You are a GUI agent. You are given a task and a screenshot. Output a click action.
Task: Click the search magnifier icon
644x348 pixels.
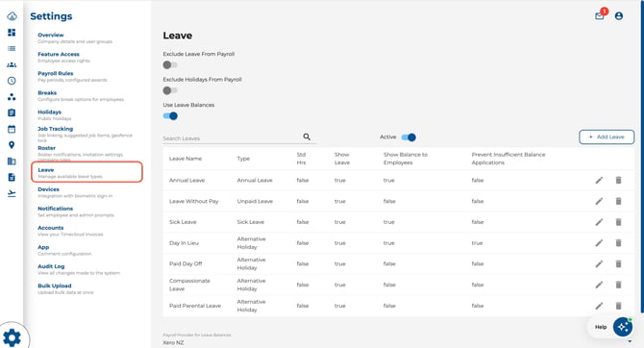[x=307, y=137]
